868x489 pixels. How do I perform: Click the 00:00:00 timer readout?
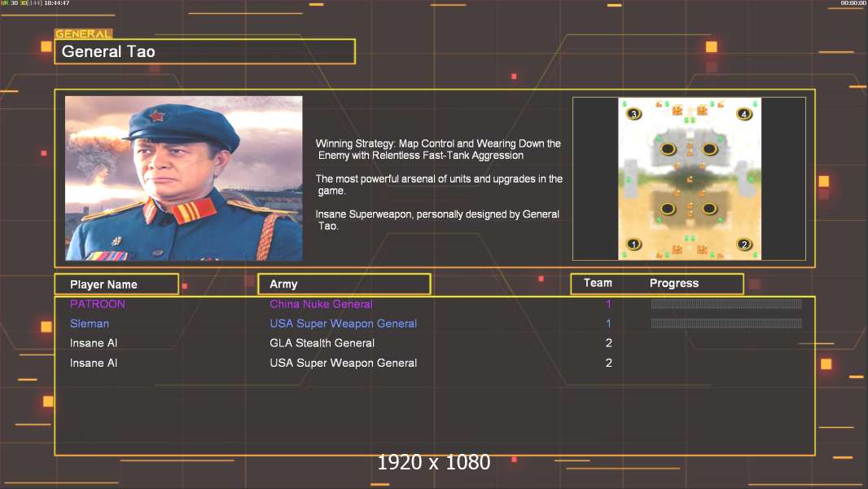tap(853, 3)
